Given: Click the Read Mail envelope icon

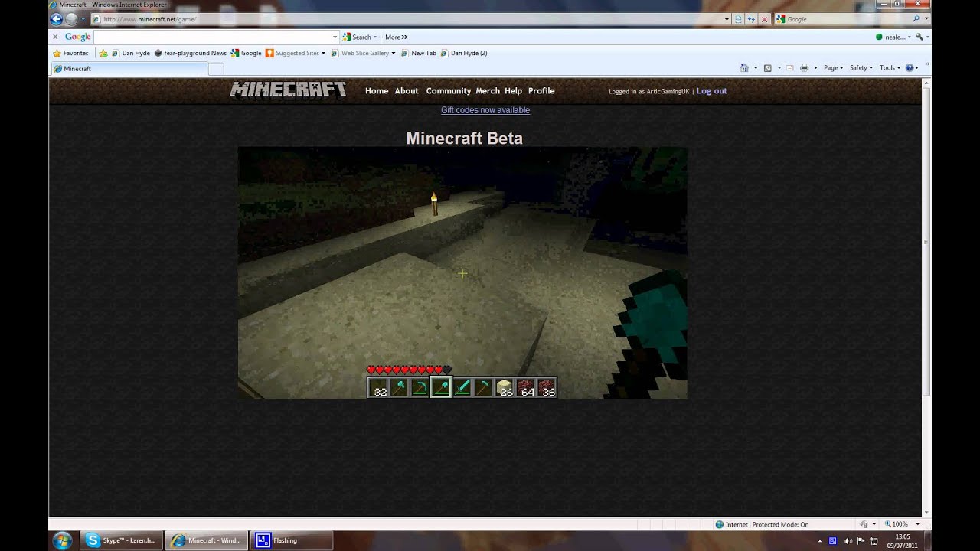Looking at the screenshot, I should pos(789,68).
